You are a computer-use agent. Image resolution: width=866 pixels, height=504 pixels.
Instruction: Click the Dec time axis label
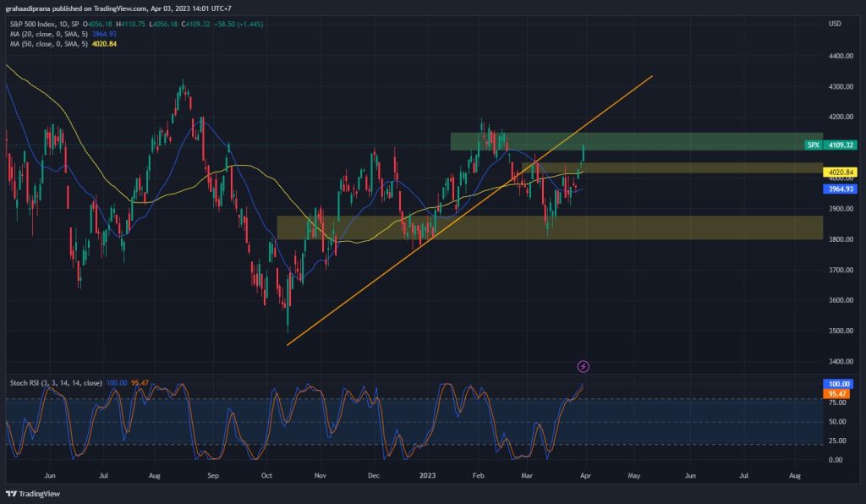pyautogui.click(x=373, y=475)
